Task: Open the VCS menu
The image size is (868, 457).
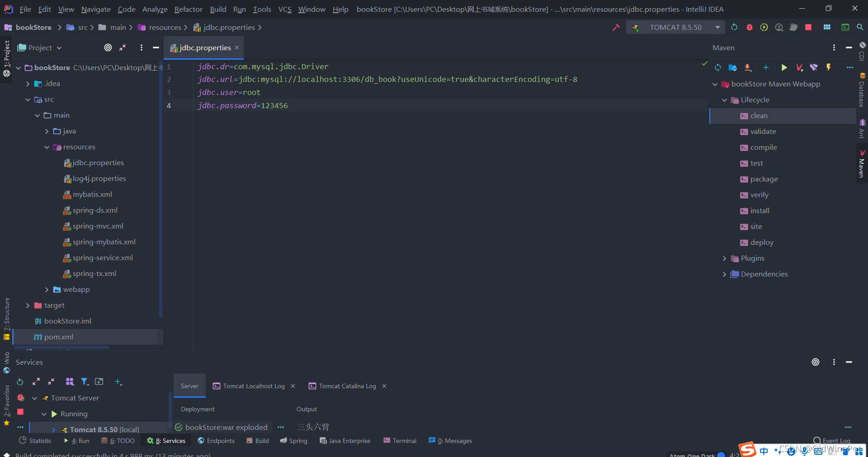Action: (x=285, y=9)
